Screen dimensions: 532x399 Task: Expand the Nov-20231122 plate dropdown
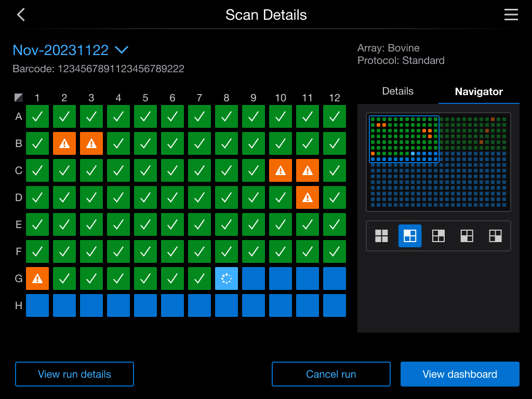71,50
